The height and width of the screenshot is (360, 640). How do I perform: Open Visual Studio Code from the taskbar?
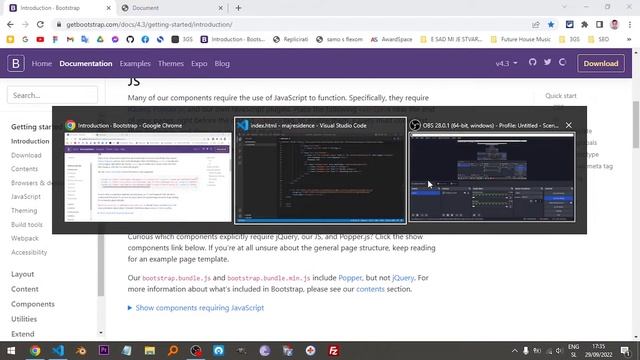pyautogui.click(x=58, y=351)
